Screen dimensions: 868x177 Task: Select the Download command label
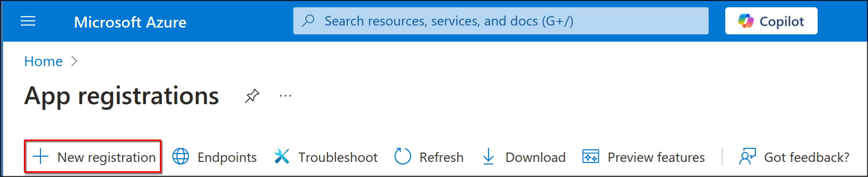tap(535, 157)
